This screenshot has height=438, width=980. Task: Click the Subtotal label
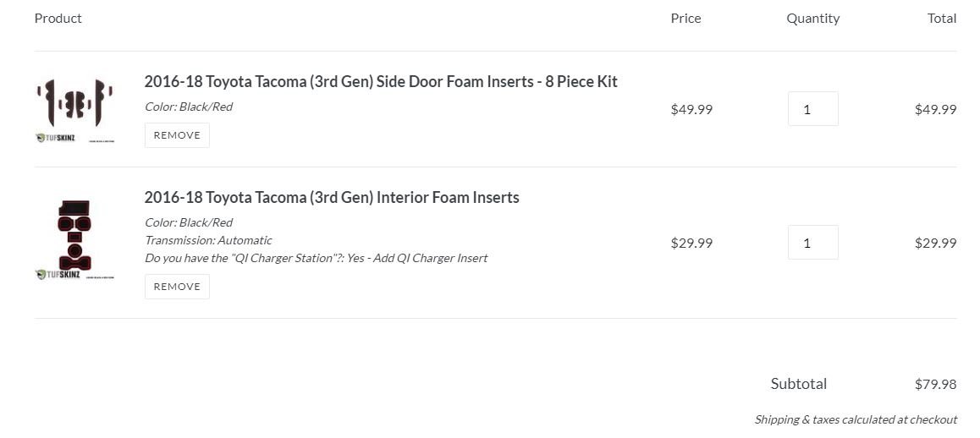pyautogui.click(x=798, y=384)
